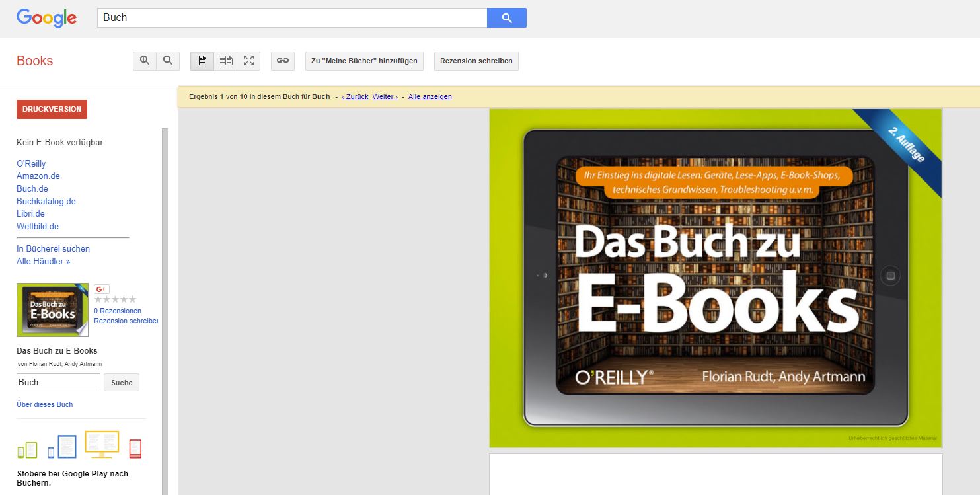Click the empty star rating row
The width and height of the screenshot is (980, 495).
115,299
